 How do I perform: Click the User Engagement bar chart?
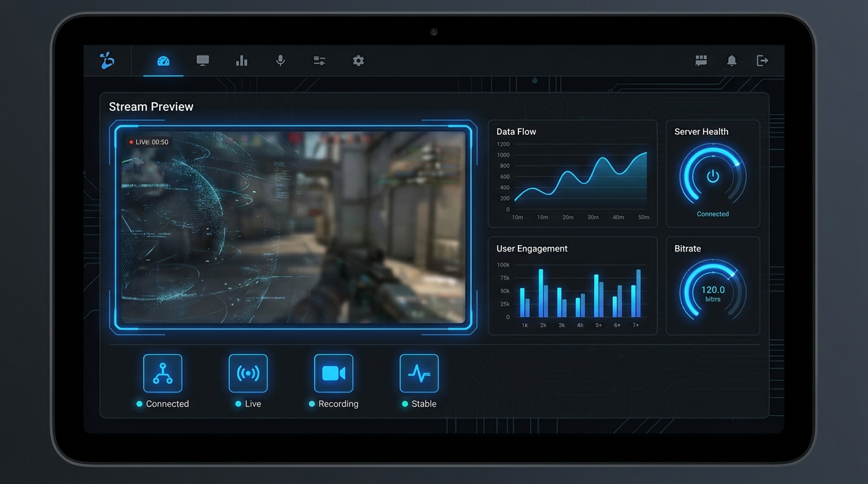pos(580,291)
